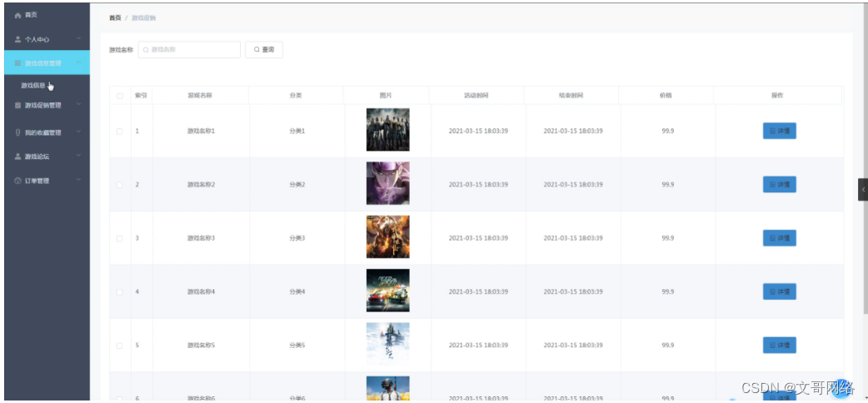Click the user icon beside 游戏论坛
This screenshot has height=403, width=868.
tap(17, 157)
